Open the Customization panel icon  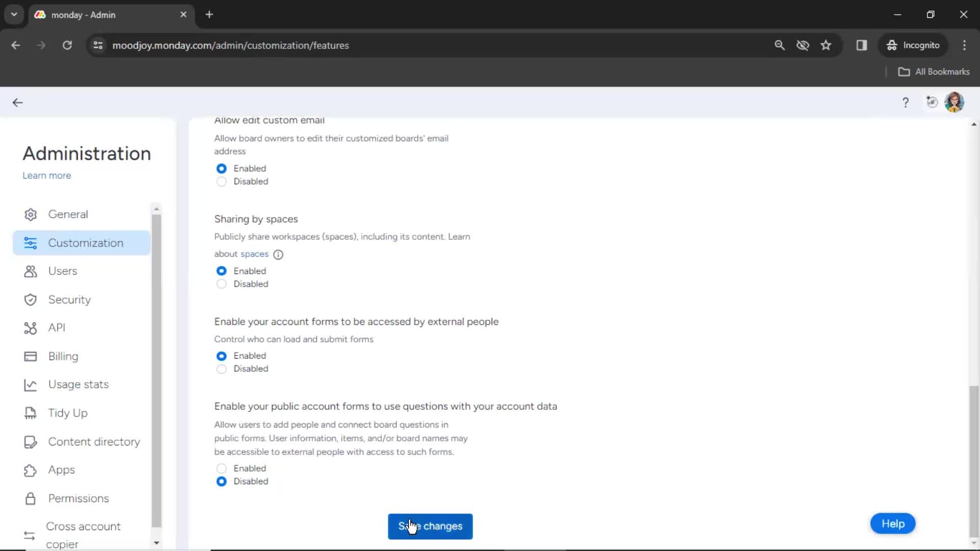(30, 242)
